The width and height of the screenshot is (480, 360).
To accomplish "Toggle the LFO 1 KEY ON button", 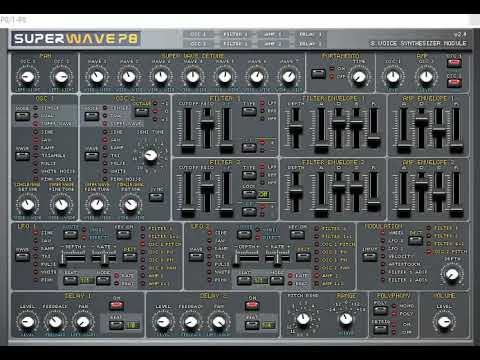I will [123, 234].
